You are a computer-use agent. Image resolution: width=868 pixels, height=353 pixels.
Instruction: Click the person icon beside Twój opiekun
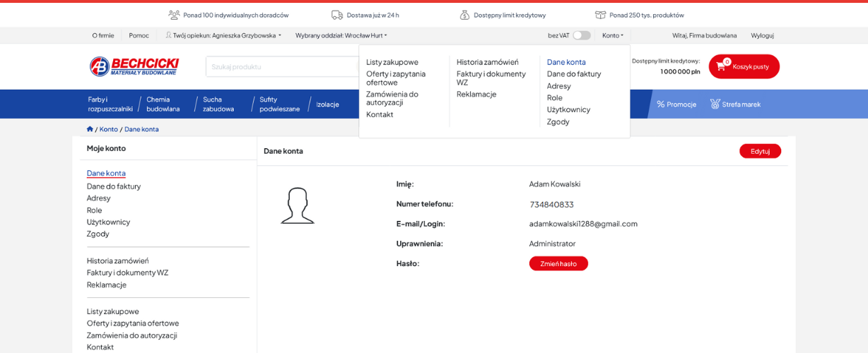point(169,35)
